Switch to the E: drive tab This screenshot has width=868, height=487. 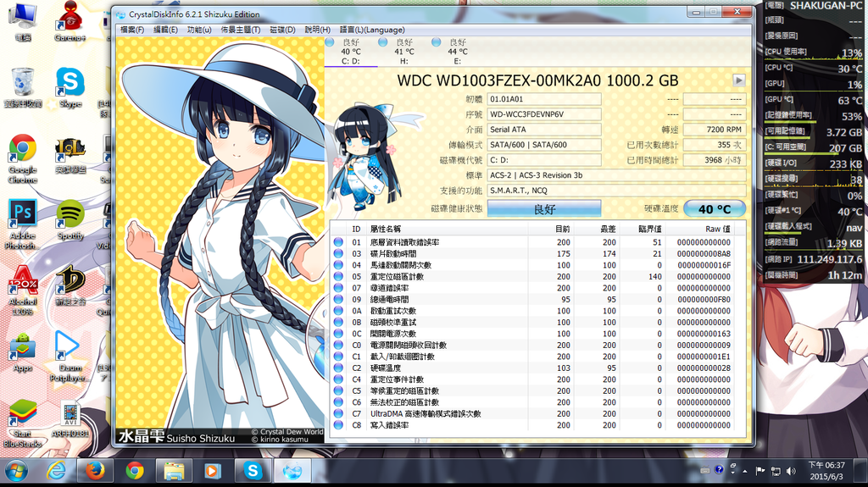pos(457,51)
